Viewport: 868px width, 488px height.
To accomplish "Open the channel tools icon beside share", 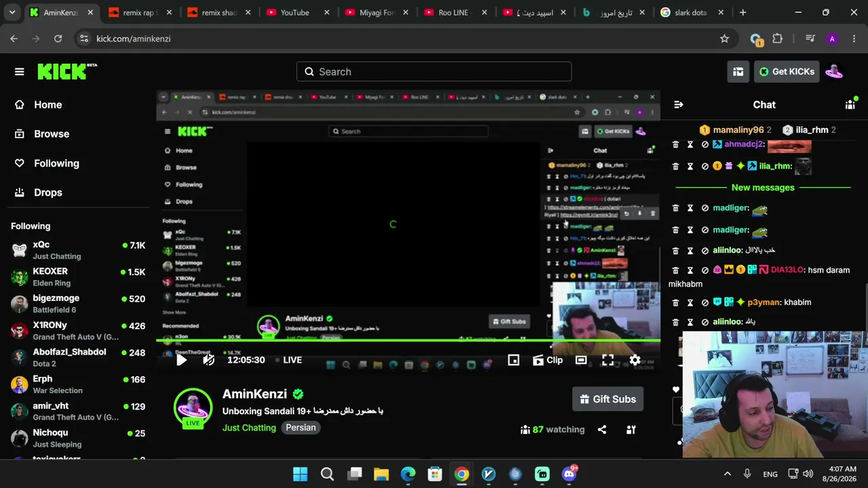I will click(x=631, y=429).
